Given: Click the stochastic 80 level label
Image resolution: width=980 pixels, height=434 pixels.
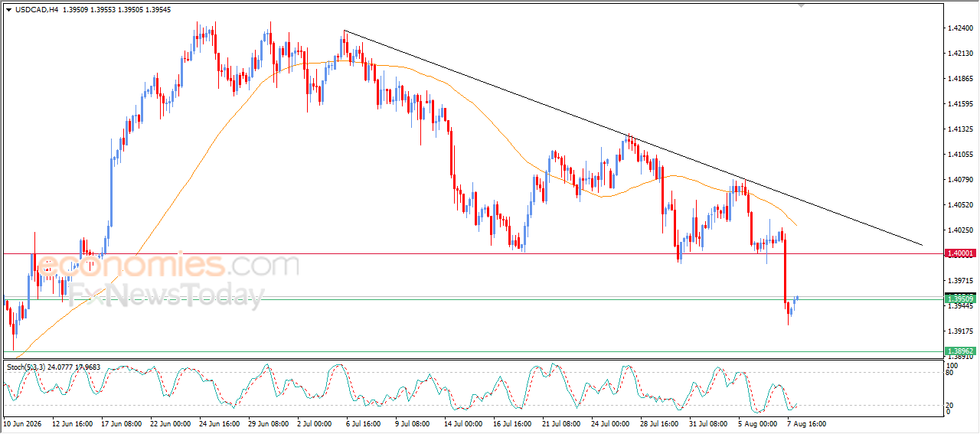Looking at the screenshot, I should 951,374.
